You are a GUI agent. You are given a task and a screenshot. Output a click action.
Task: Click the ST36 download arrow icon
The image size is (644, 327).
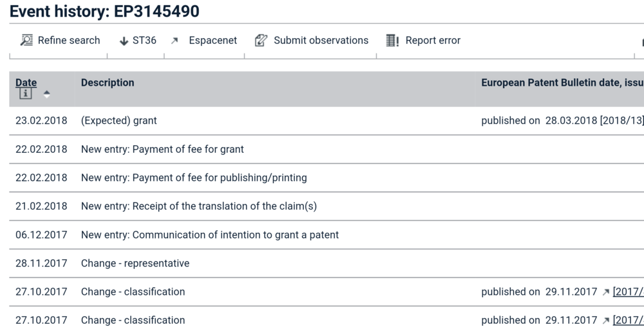[124, 41]
